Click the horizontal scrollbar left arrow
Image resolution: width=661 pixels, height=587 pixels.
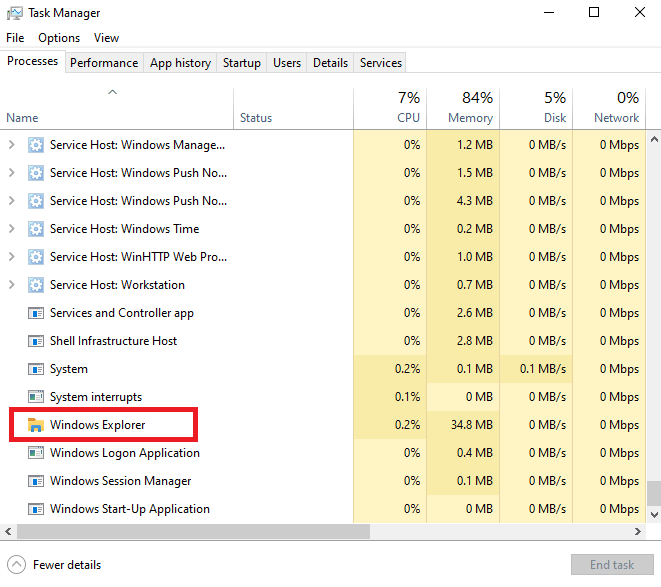click(8, 531)
